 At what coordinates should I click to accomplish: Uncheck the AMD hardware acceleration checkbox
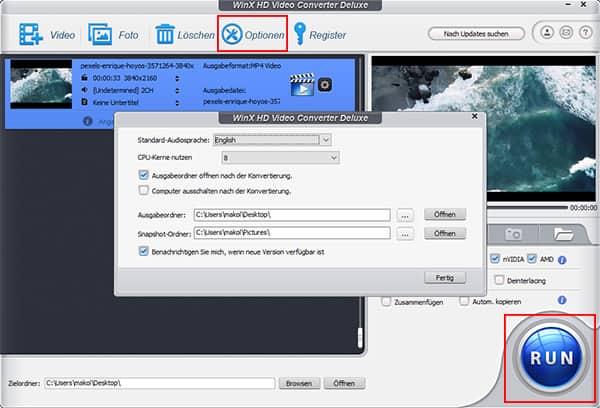532,259
